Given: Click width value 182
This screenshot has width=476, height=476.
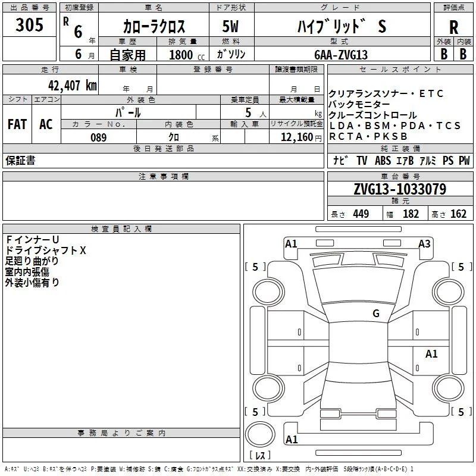Looking at the screenshot, I should click(x=411, y=214).
